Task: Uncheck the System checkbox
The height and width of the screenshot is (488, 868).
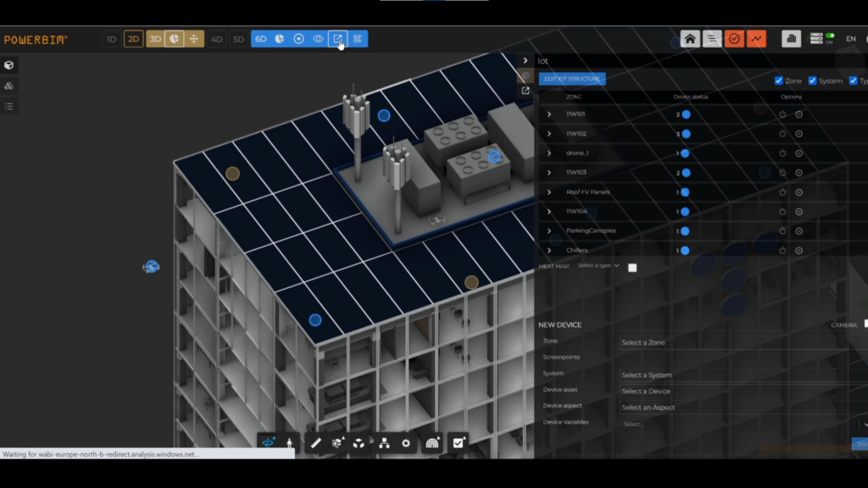Action: coord(813,80)
